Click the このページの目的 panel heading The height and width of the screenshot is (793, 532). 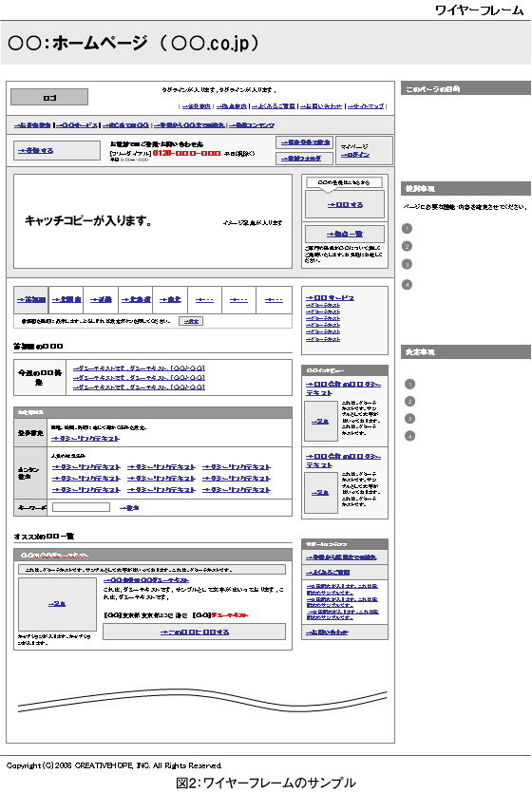(465, 88)
